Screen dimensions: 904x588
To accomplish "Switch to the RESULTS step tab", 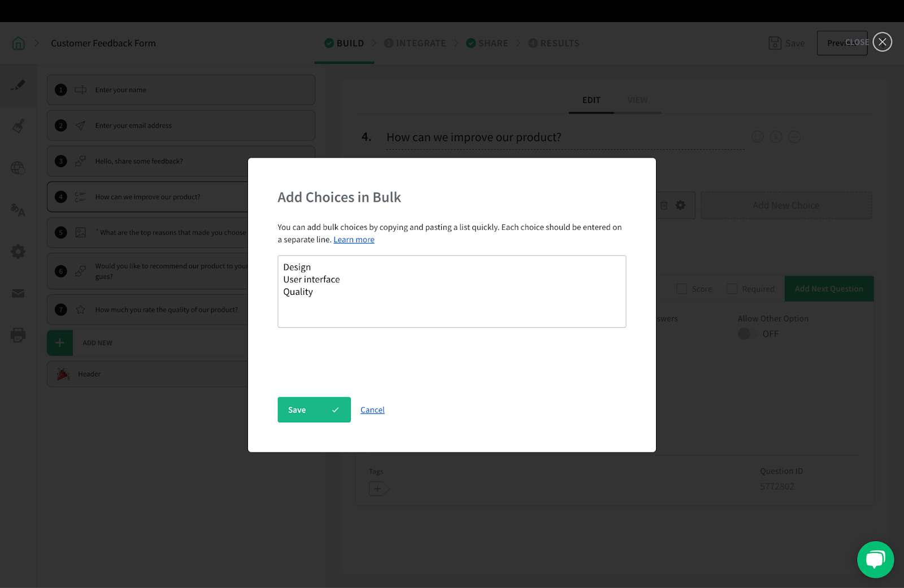I will point(554,43).
